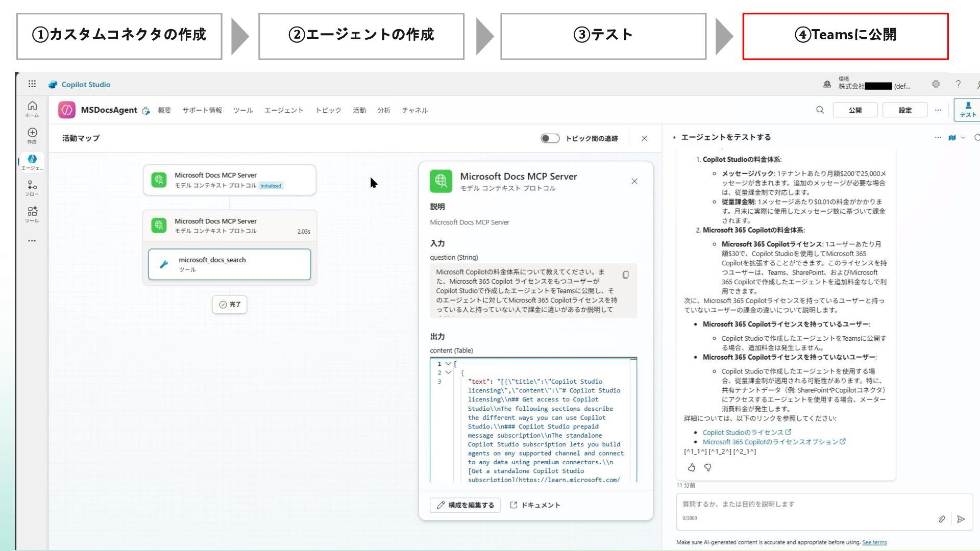
Task: Give thumbs up to the response
Action: [692, 467]
